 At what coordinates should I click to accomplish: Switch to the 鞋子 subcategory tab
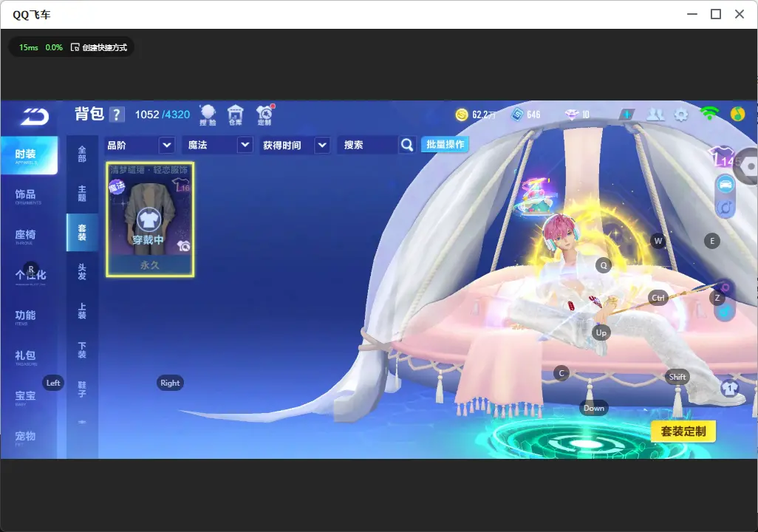click(x=82, y=389)
